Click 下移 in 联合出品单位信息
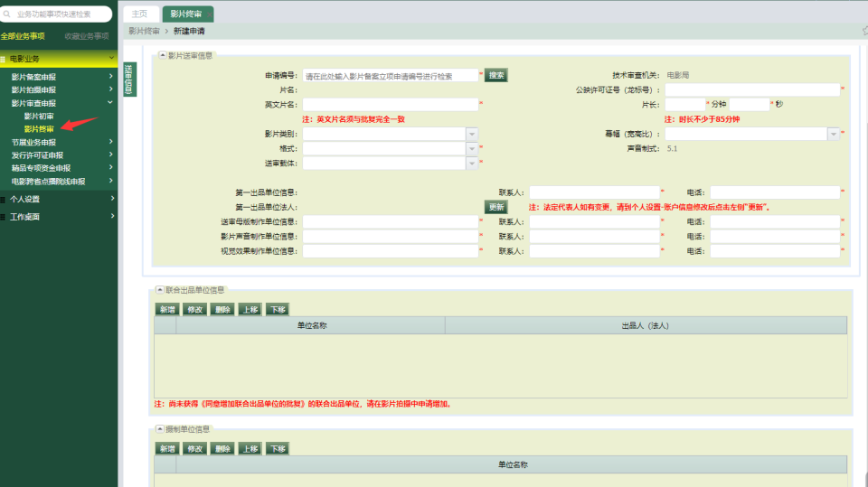Viewport: 868px width, 487px height. (x=278, y=309)
